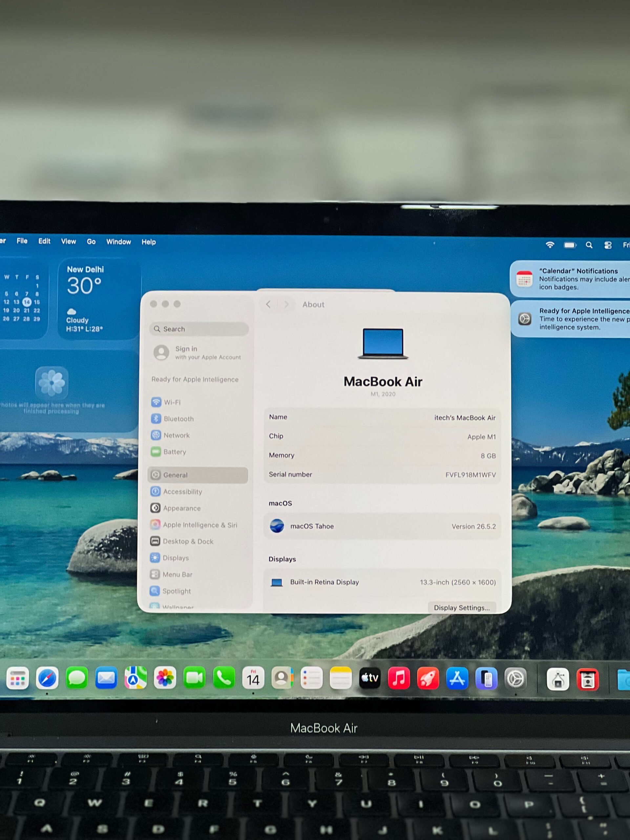Click the battery icon in menu bar
Screen dimensions: 630x840
click(x=570, y=245)
